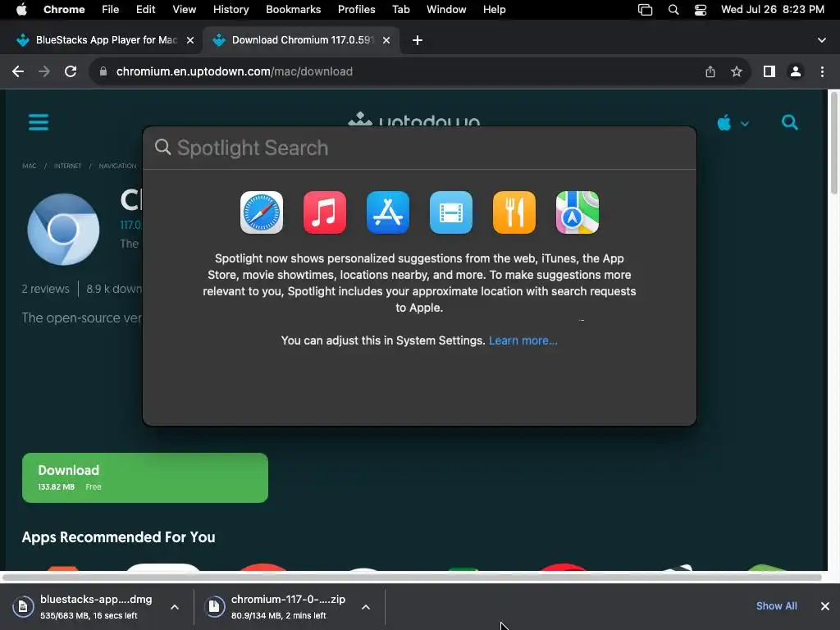Open Safari icon in Spotlight suggestions
840x630 pixels.
point(262,212)
